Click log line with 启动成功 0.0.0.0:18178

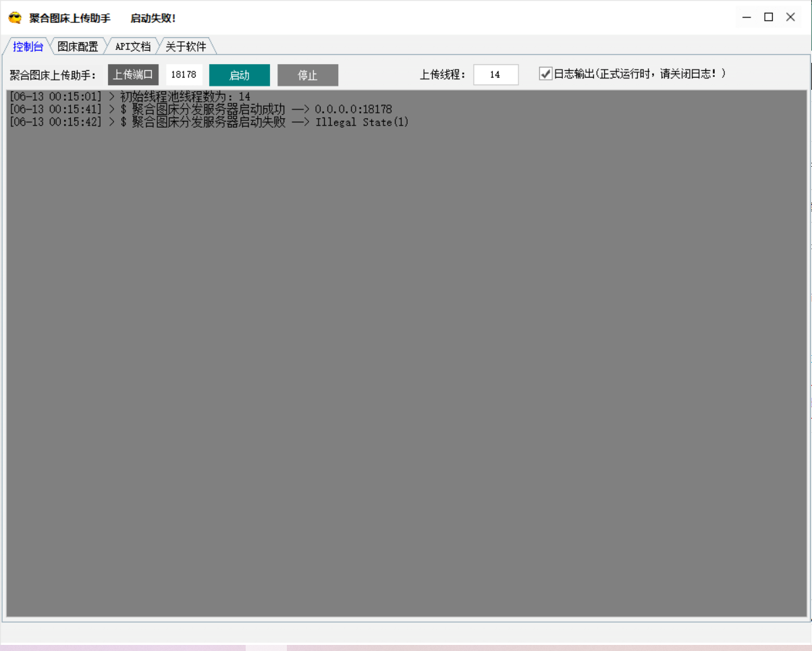coord(200,109)
